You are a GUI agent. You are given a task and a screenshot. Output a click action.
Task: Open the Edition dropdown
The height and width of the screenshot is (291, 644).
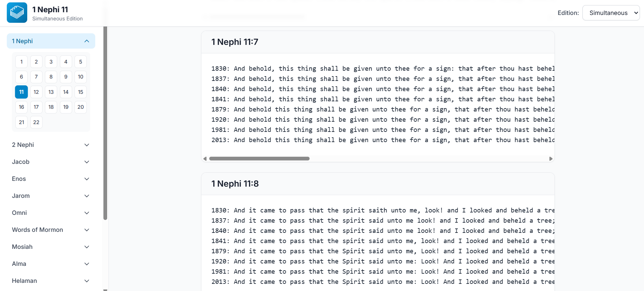(611, 13)
